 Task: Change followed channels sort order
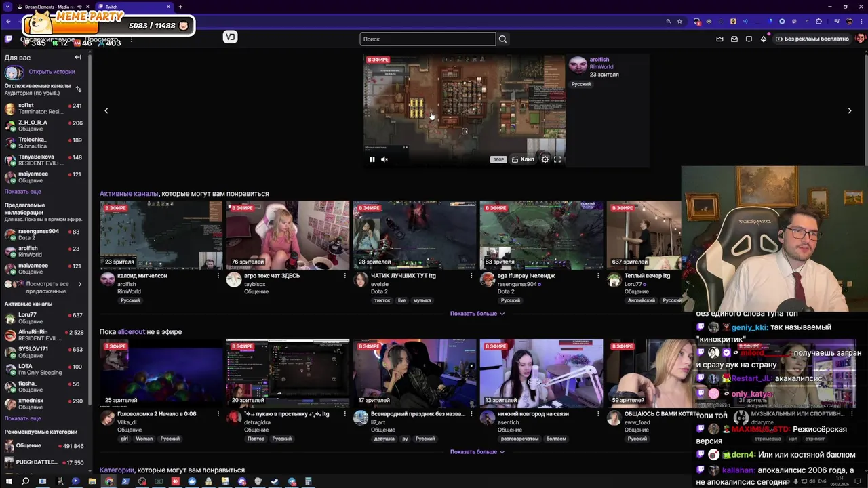tap(79, 89)
